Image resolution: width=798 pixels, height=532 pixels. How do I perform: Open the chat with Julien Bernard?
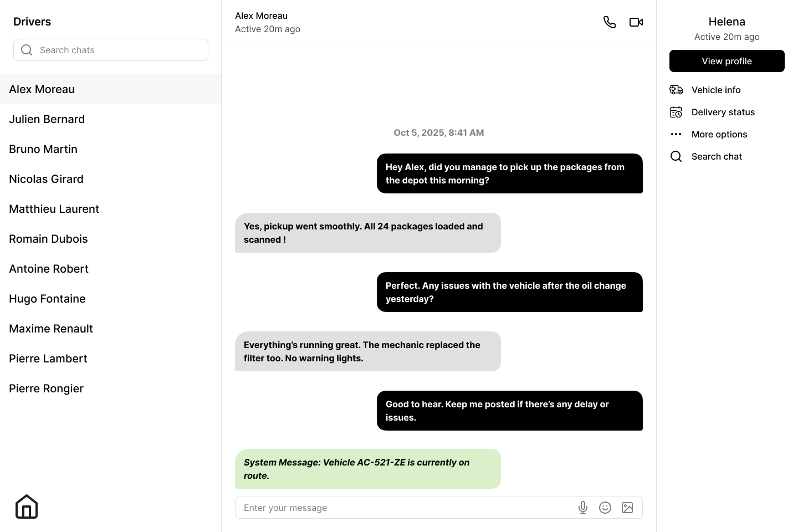point(47,119)
